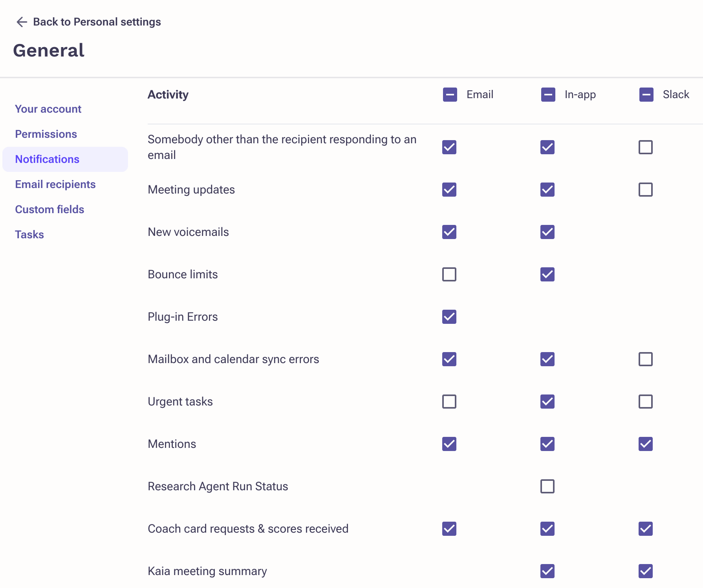Open the Permissions section
The height and width of the screenshot is (588, 703).
(x=46, y=134)
